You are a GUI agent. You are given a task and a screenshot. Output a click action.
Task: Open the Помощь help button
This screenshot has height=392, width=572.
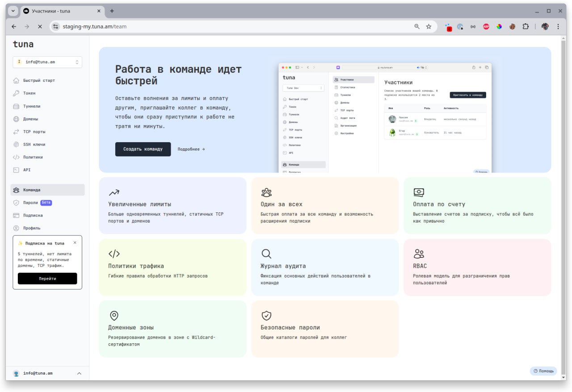(543, 371)
